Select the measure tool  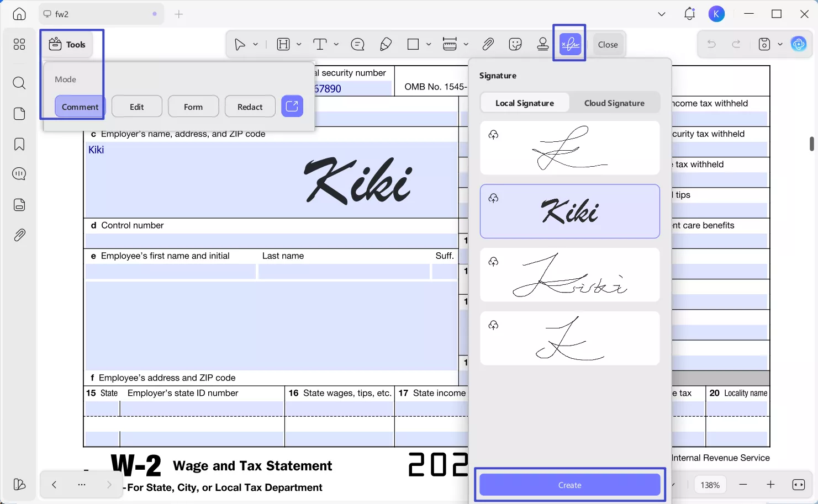click(x=450, y=45)
